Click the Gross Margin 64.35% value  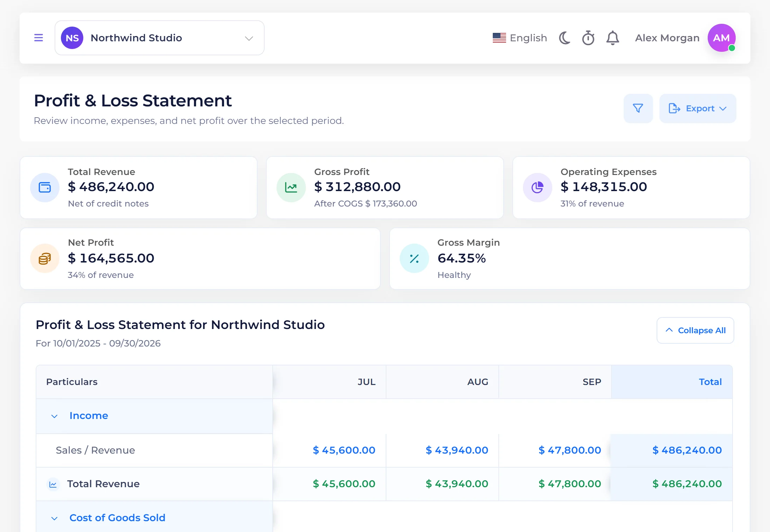[x=462, y=258]
